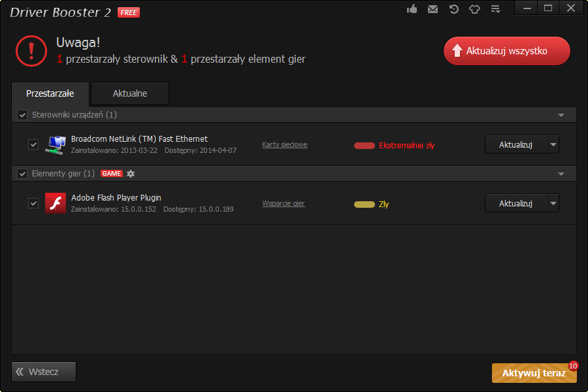This screenshot has width=588, height=392.
Task: Click the Zainstalowano: 15.0.0.152 version text
Action: 114,209
